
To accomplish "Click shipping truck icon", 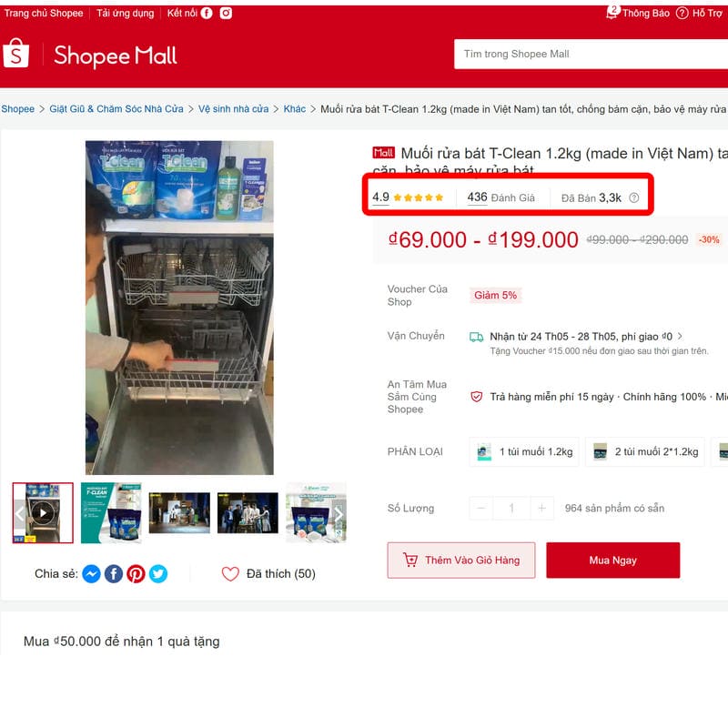I will [476, 337].
